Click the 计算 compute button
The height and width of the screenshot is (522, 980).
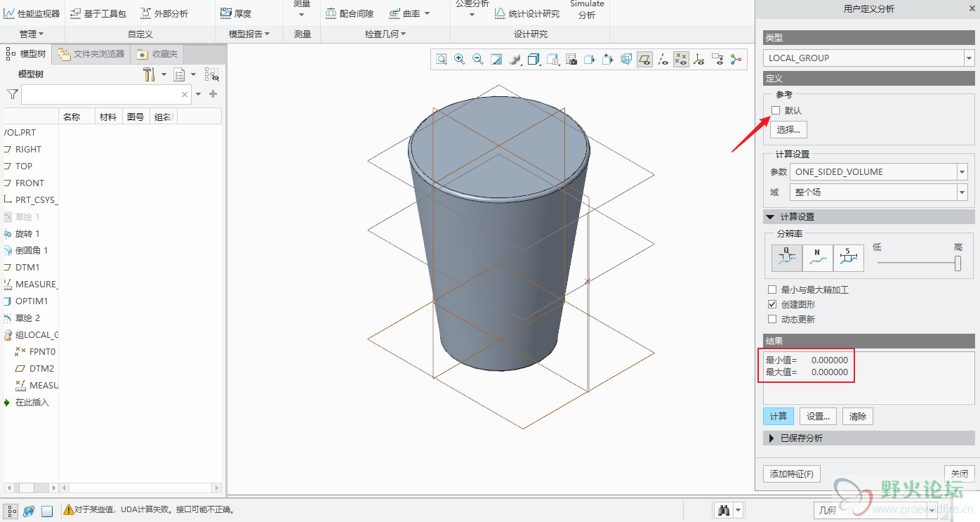click(x=779, y=416)
